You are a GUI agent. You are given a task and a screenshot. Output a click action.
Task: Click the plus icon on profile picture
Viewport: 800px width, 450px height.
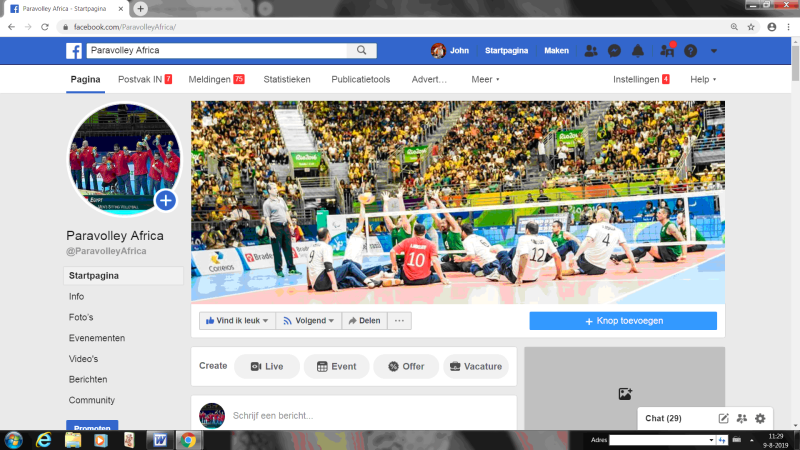165,201
